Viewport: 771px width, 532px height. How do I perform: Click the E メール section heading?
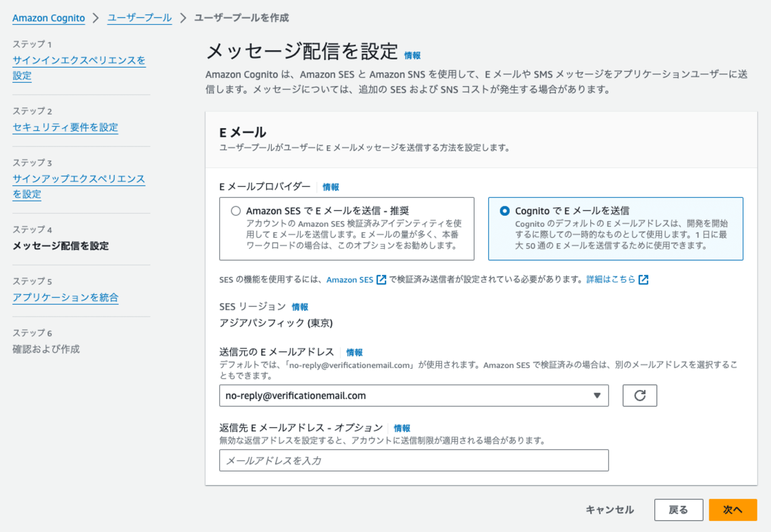242,133
